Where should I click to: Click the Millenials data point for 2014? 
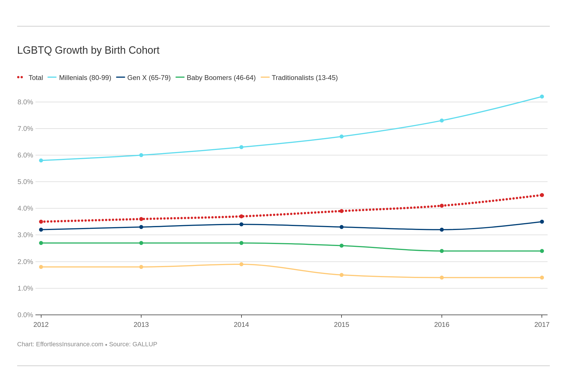[x=241, y=147]
